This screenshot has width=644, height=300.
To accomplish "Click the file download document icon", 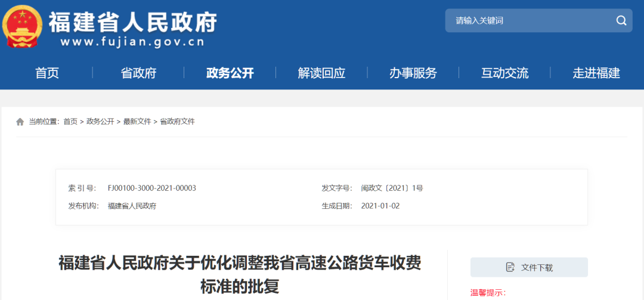I will coord(510,267).
